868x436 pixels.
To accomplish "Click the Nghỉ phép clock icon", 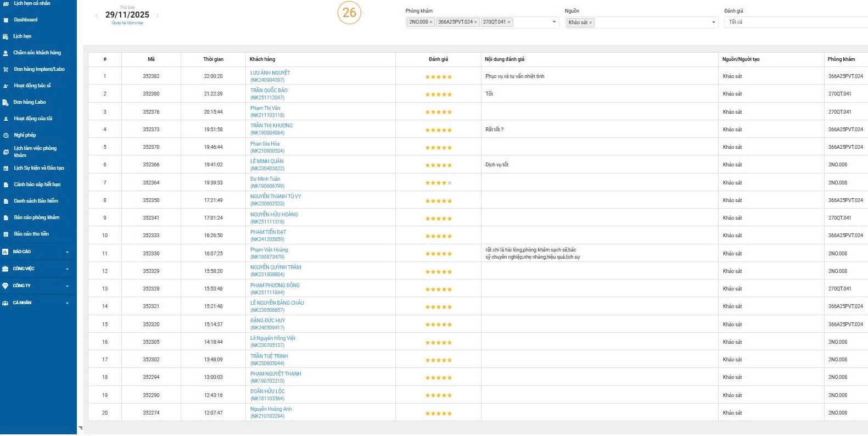I will [5, 135].
